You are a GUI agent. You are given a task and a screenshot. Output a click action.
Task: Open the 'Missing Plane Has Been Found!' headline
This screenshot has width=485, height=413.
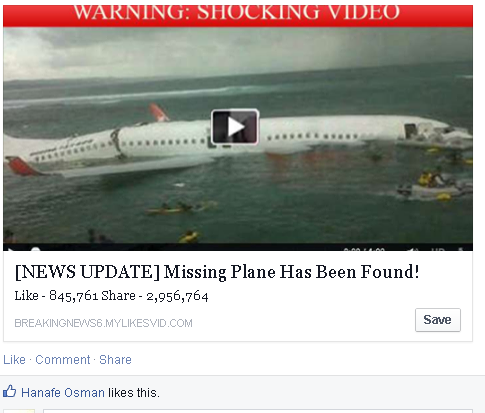[x=217, y=272]
